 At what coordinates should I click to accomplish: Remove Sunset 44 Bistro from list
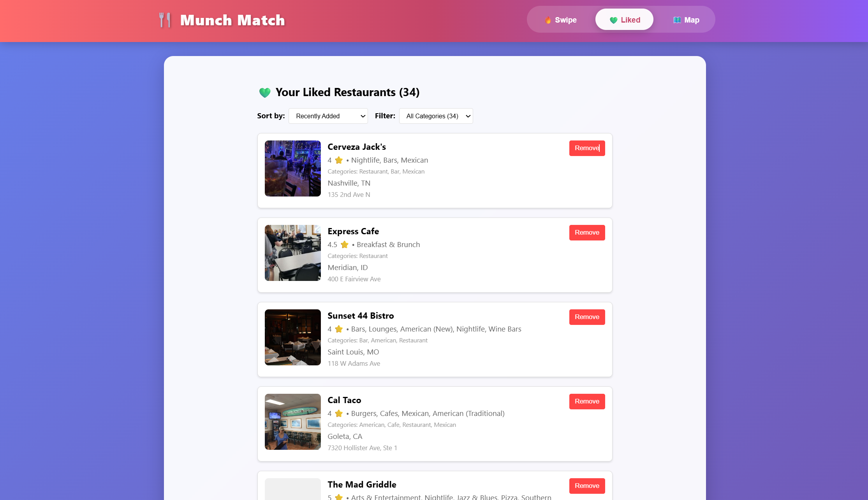[x=587, y=317]
